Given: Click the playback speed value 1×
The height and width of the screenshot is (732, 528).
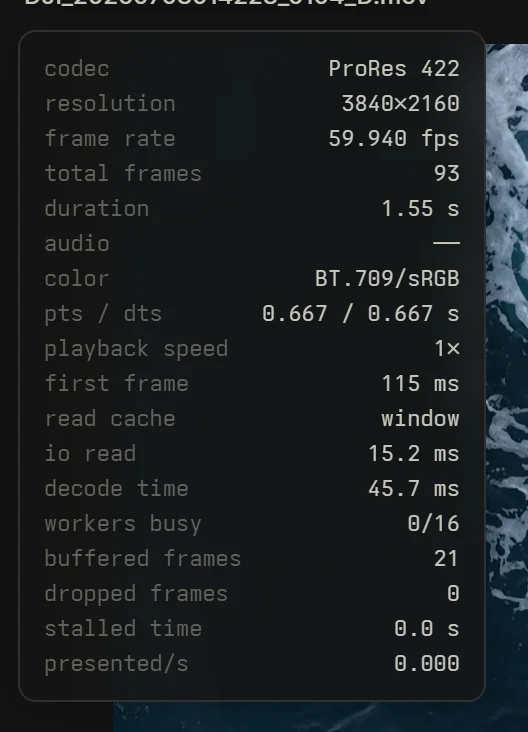Looking at the screenshot, I should (x=447, y=349).
